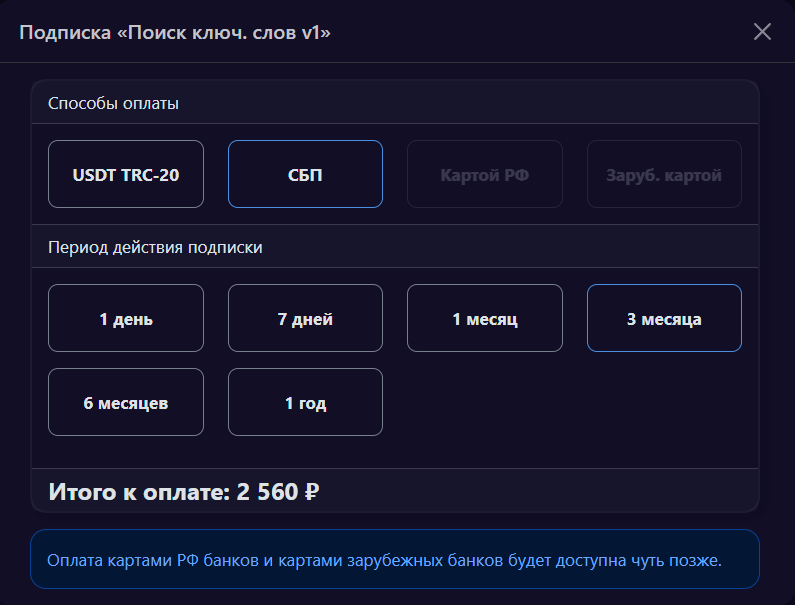Viewport: 795px width, 605px height.
Task: Click the blue notice about card payments
Action: click(x=395, y=559)
